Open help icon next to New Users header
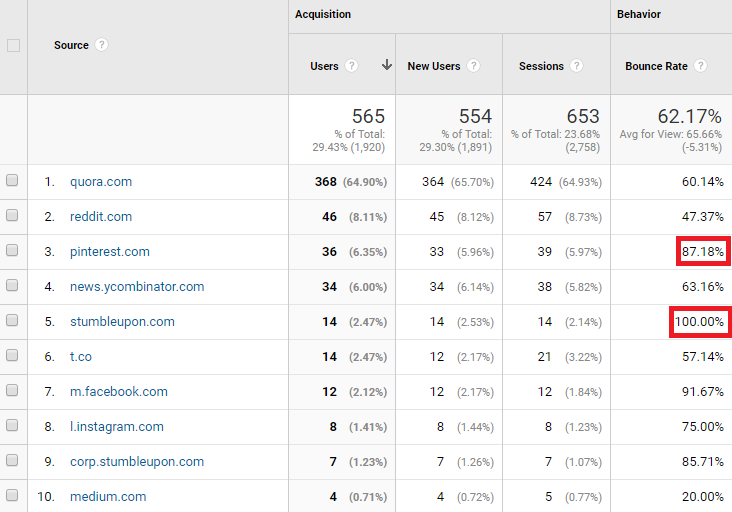 click(x=473, y=66)
